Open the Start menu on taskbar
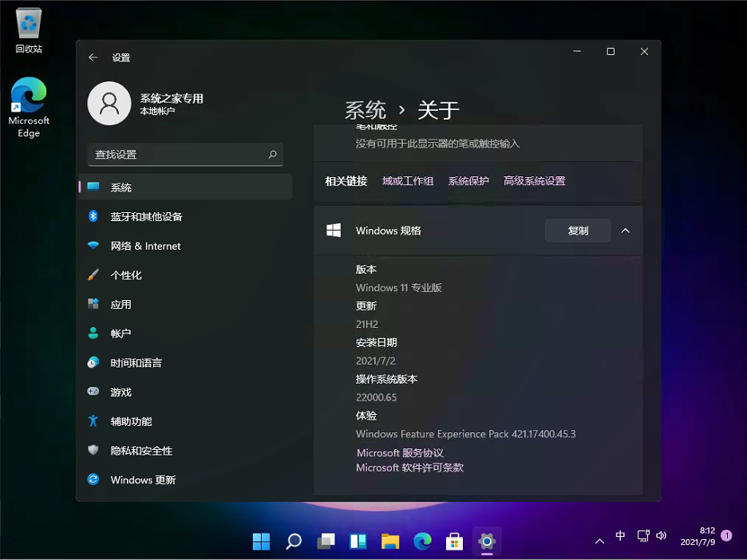This screenshot has height=560, width=747. (x=261, y=542)
